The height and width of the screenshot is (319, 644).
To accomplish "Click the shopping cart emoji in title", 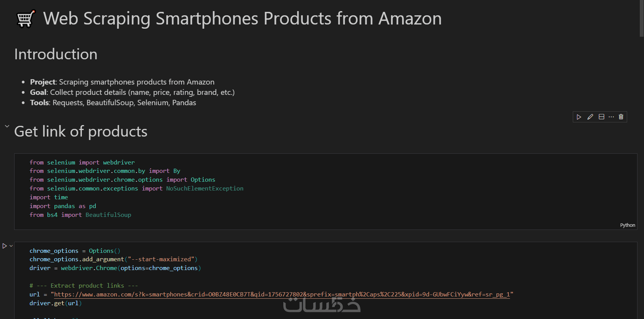I will point(26,19).
